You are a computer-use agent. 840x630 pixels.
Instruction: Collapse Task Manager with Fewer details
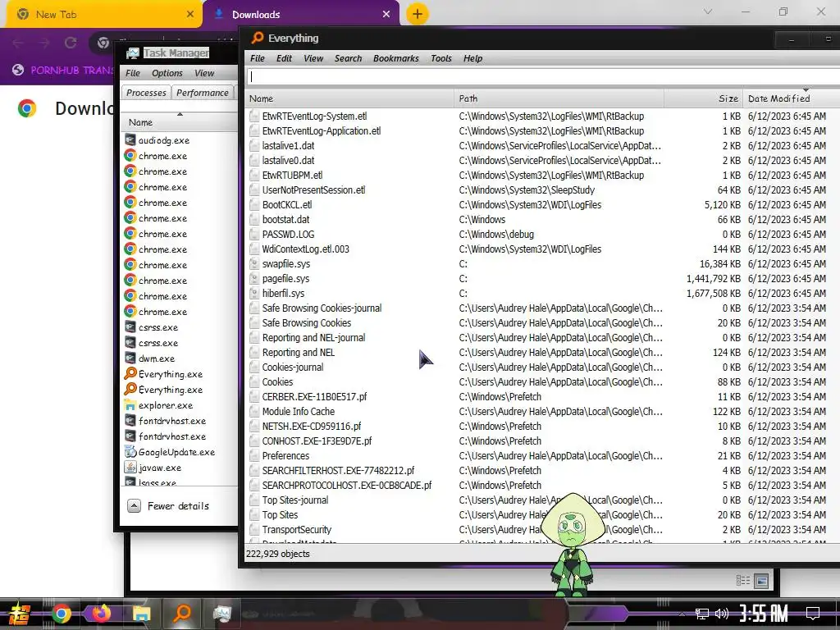pos(168,505)
